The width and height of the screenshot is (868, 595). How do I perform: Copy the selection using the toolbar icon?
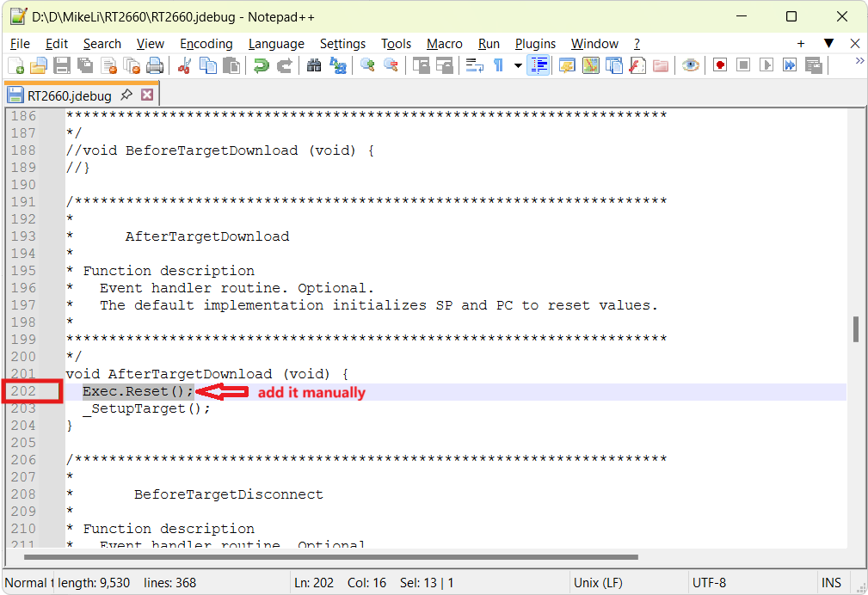tap(208, 66)
